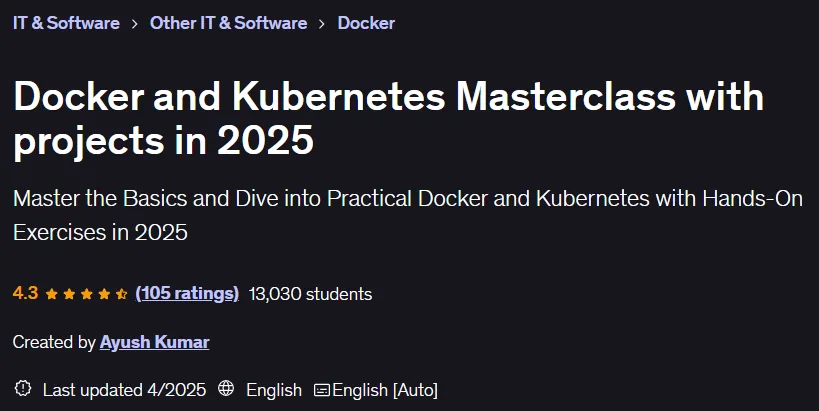Click the star rating icons
819x411 pixels.
(86, 294)
